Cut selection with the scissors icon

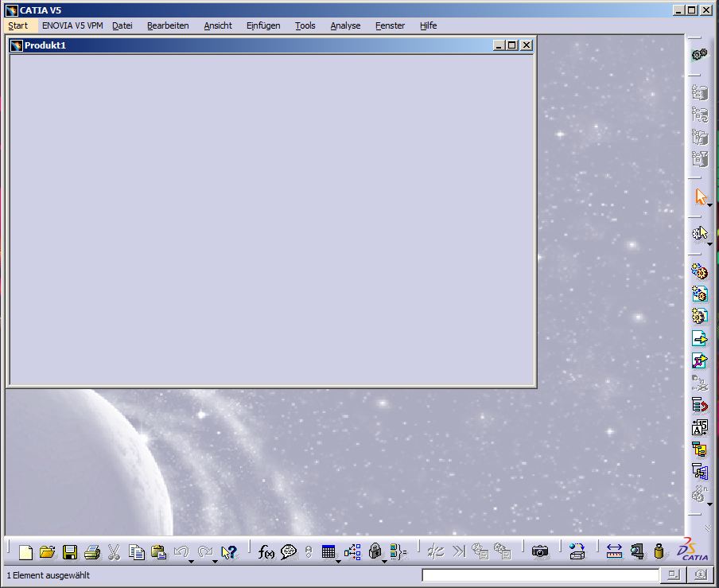(x=114, y=551)
